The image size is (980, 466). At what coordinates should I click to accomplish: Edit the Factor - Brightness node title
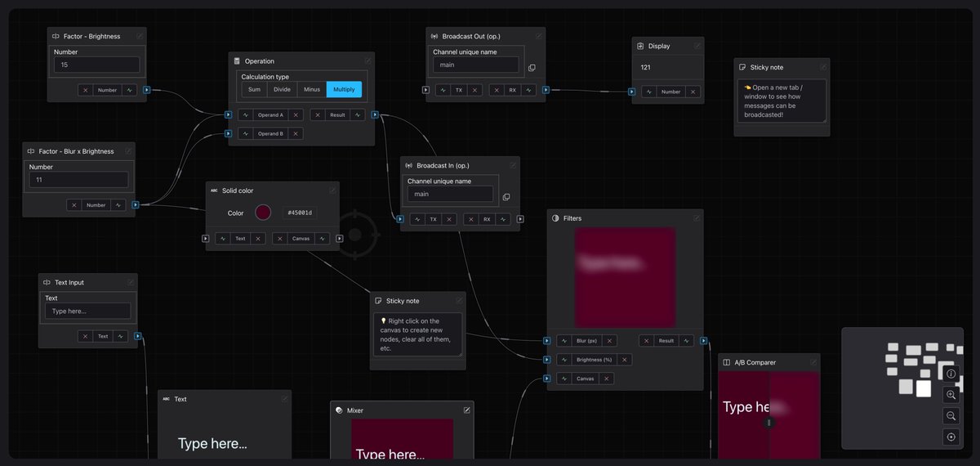point(140,36)
